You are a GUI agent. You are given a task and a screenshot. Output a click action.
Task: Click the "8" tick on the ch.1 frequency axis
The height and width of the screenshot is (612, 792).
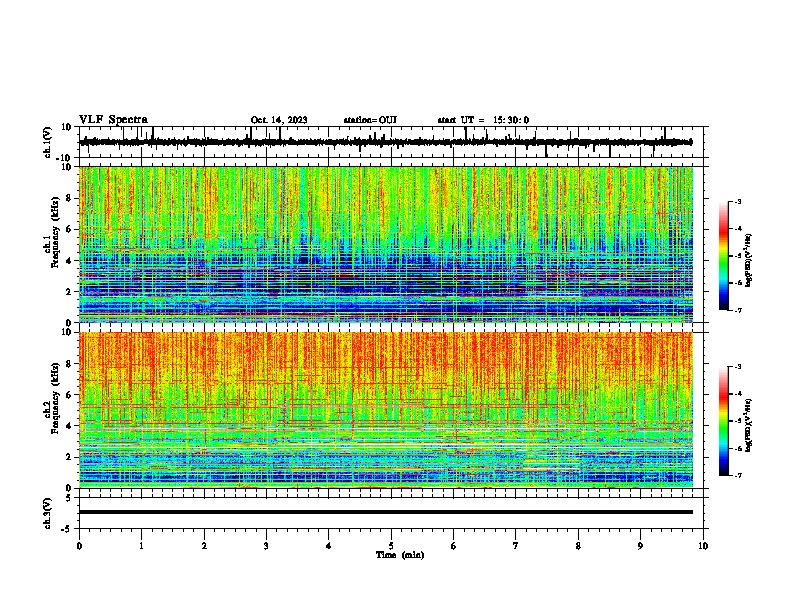tap(69, 198)
